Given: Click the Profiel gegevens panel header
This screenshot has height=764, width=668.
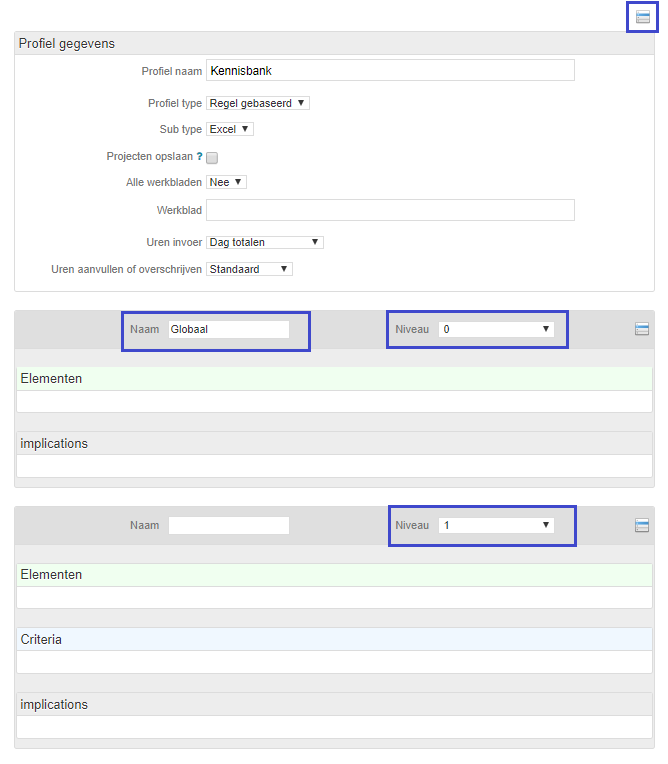Looking at the screenshot, I should [x=334, y=43].
